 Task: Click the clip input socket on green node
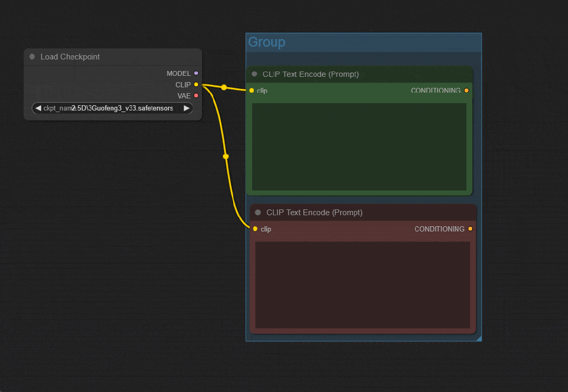point(252,91)
